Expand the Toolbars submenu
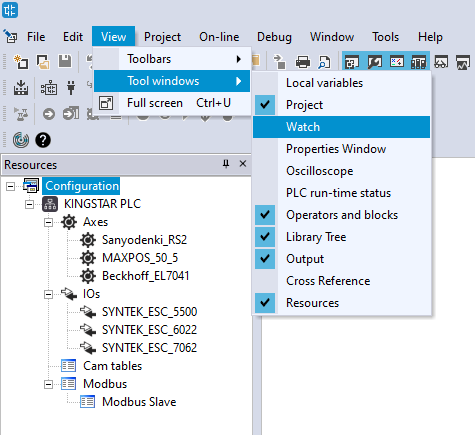The image size is (475, 435). 172,59
